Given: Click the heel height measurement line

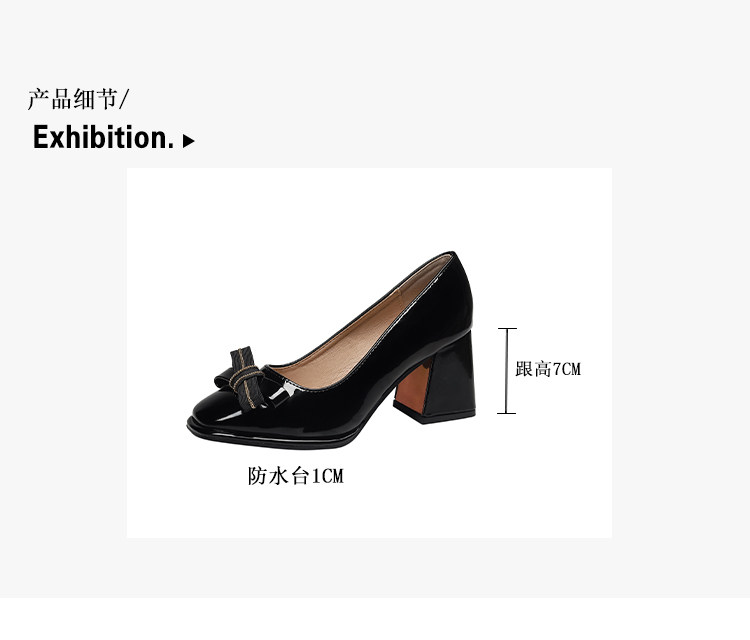Looking at the screenshot, I should point(507,371).
